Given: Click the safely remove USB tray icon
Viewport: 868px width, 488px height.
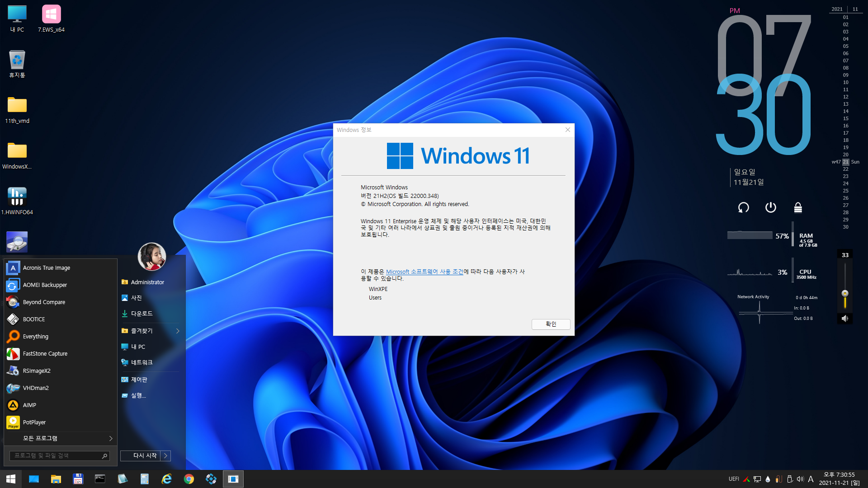Looking at the screenshot, I should (x=790, y=479).
